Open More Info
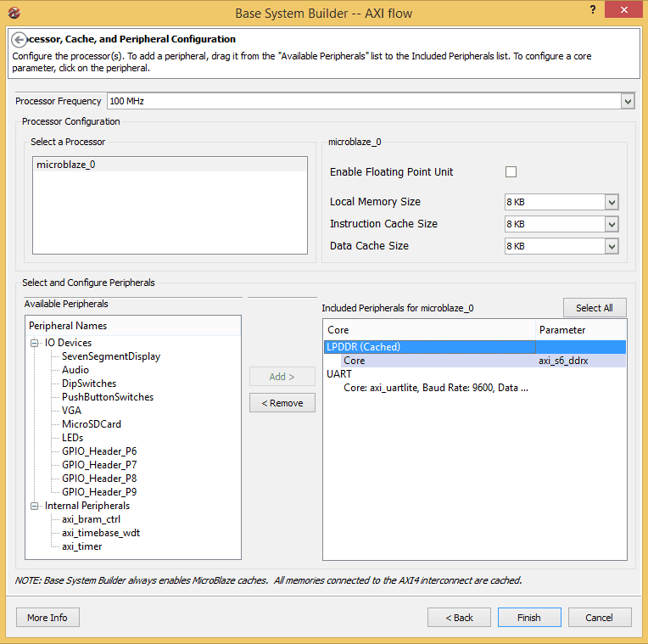The height and width of the screenshot is (644, 648). point(47,618)
